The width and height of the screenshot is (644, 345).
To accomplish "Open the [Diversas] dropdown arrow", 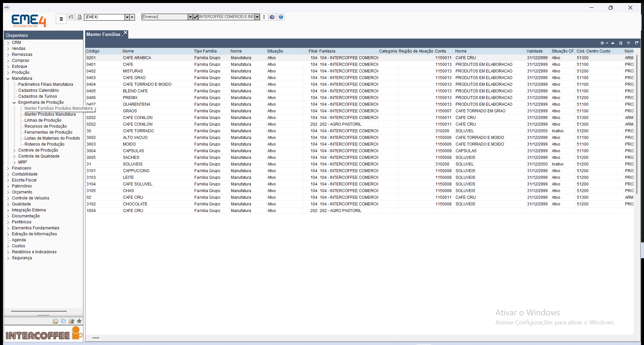I will tap(190, 17).
